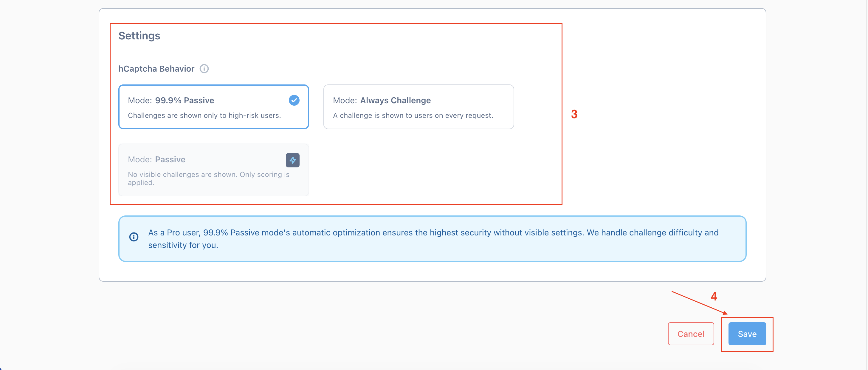The width and height of the screenshot is (868, 370).
Task: Select the 99.9% Passive mode card
Action: point(214,107)
